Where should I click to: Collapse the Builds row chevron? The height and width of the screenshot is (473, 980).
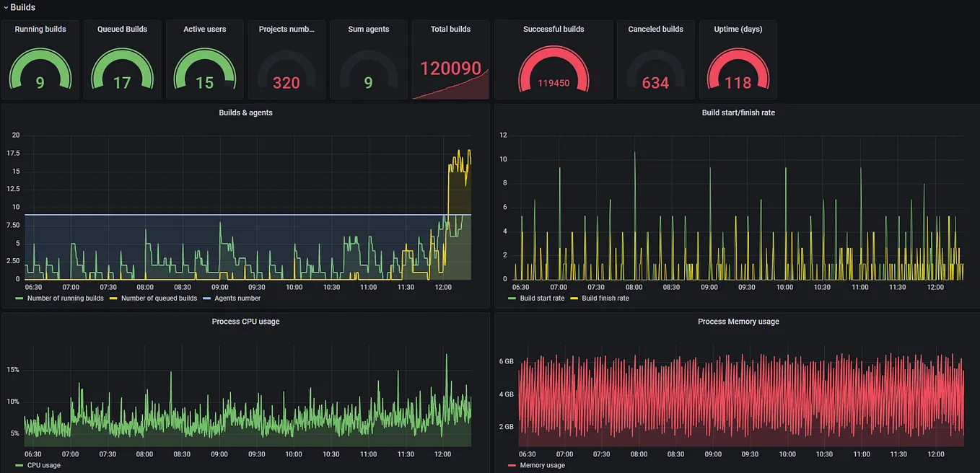point(6,7)
